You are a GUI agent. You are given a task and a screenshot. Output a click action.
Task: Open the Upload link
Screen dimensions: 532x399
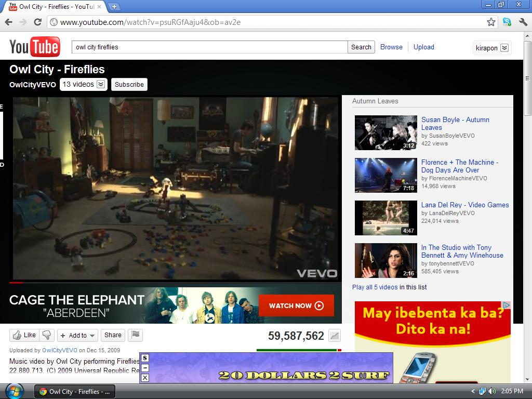pyautogui.click(x=424, y=47)
